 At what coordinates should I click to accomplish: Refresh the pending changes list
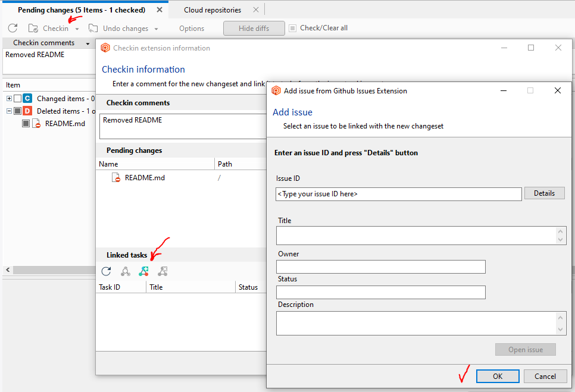[x=13, y=28]
